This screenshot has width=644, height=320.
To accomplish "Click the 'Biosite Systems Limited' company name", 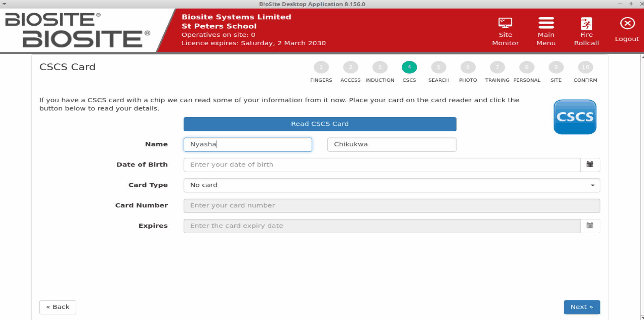I will [x=236, y=17].
